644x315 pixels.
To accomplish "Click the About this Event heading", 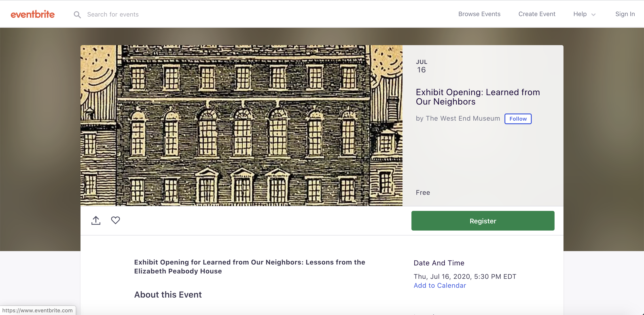I will (x=168, y=294).
